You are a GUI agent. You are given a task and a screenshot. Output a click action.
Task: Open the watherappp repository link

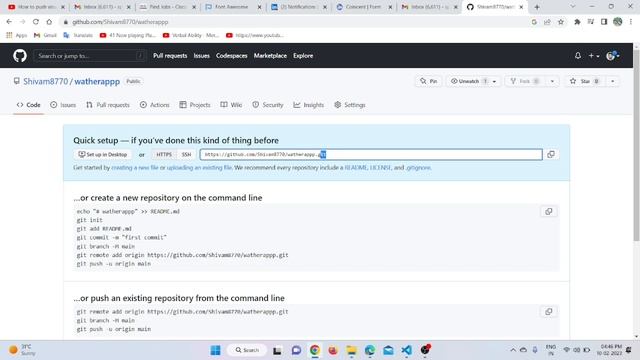coord(97,81)
